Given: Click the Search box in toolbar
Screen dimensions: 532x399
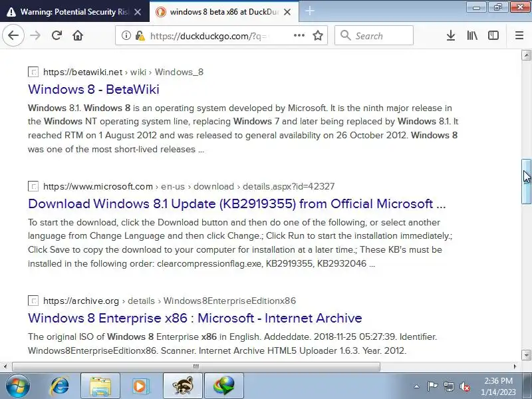Looking at the screenshot, I should 374,35.
